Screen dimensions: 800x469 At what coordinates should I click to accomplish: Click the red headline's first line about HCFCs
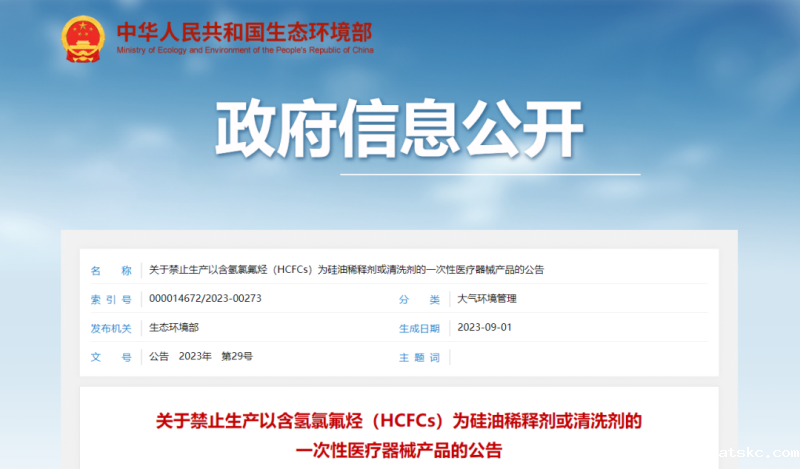(399, 419)
